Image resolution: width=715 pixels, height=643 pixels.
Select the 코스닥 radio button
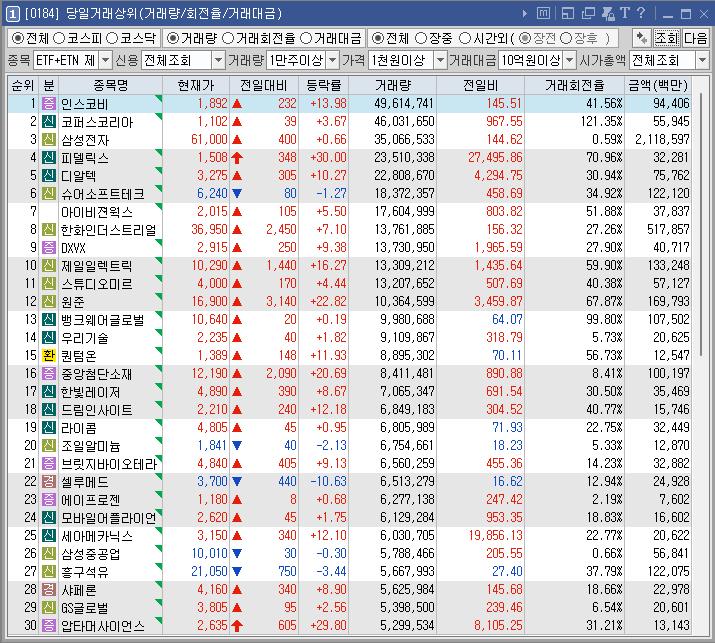coord(112,38)
